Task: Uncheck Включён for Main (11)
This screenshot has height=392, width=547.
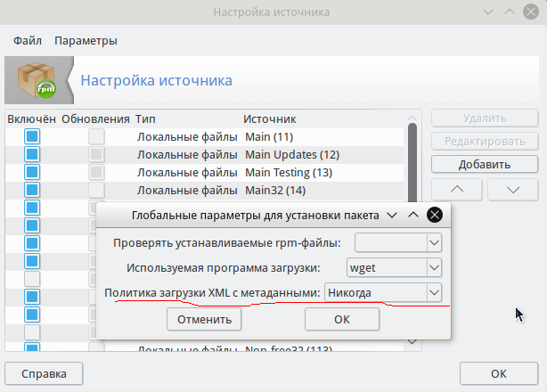Action: [32, 136]
